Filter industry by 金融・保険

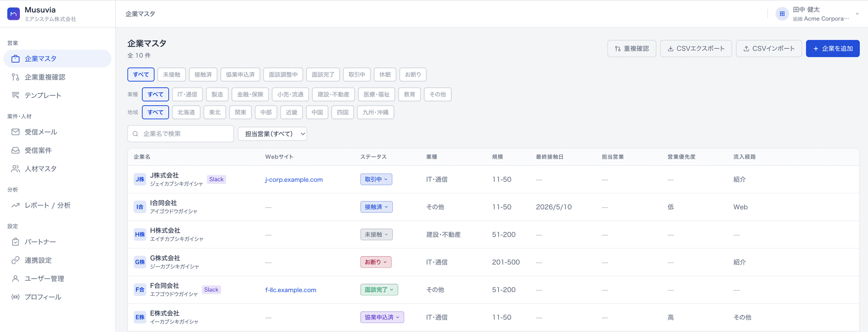pyautogui.click(x=250, y=94)
